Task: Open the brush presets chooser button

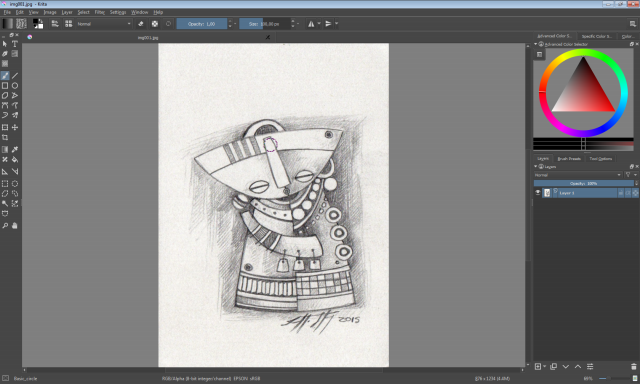Action: pos(69,24)
